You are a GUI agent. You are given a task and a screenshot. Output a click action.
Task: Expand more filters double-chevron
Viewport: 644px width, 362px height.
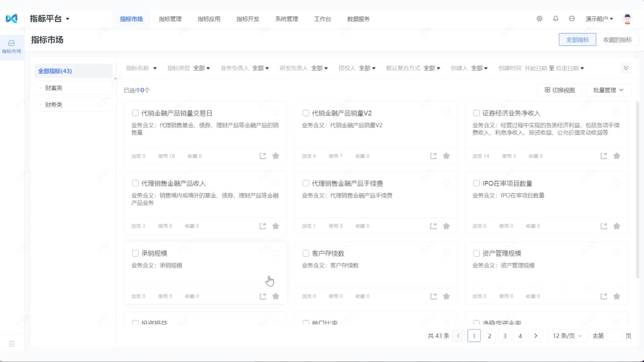pos(626,68)
